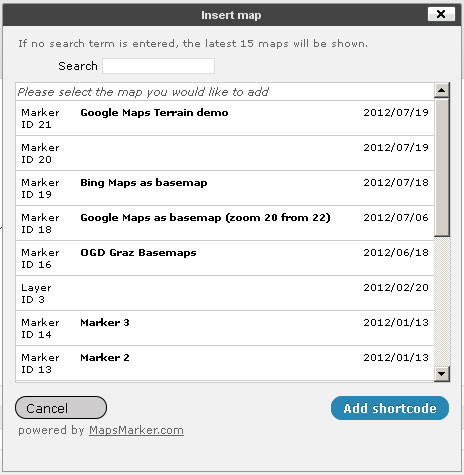Select the Marker ID 20 row
This screenshot has width=464, height=475.
(x=225, y=153)
